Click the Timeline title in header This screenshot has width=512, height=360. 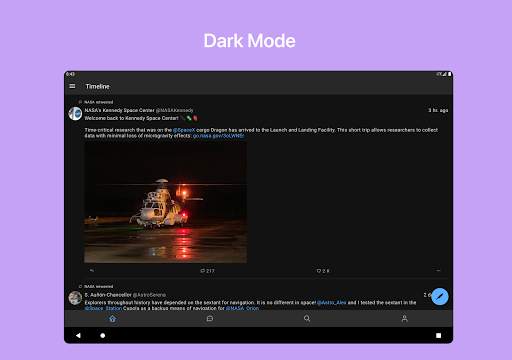pos(97,86)
